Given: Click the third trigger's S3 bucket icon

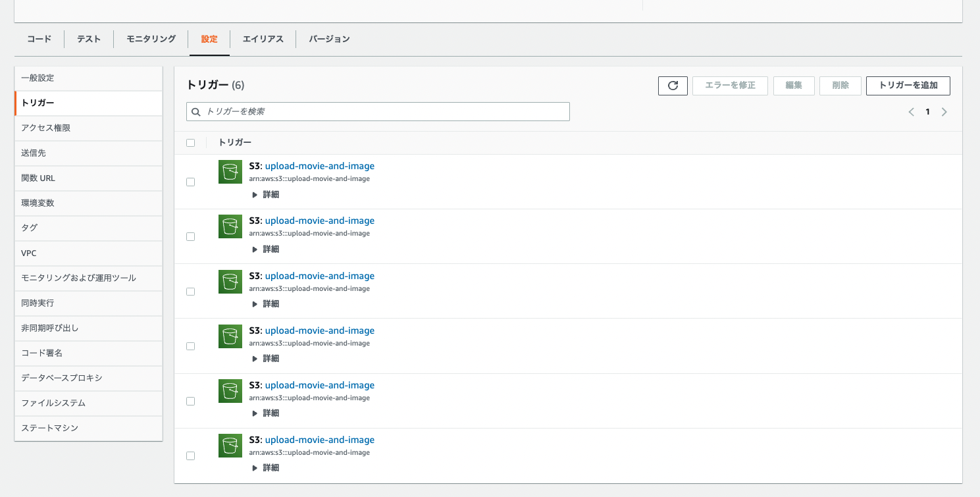Looking at the screenshot, I should (230, 282).
